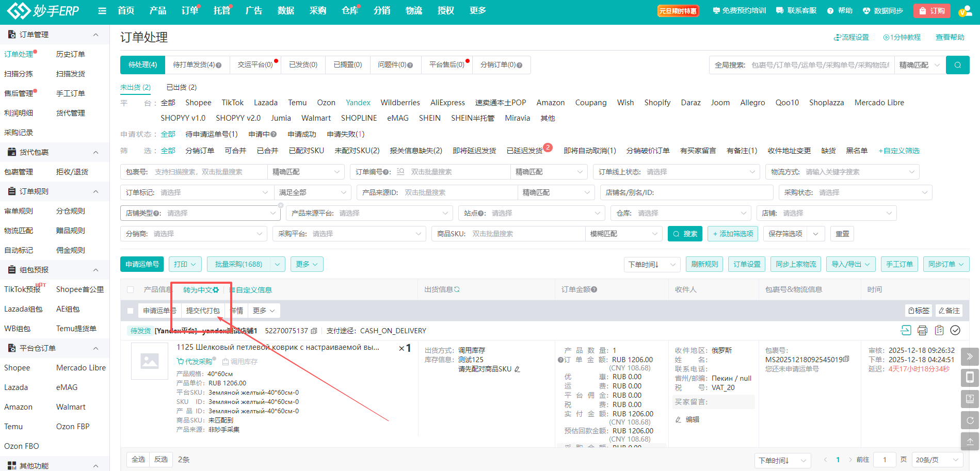
Task: Click the print icon on the order row
Action: coord(922,330)
